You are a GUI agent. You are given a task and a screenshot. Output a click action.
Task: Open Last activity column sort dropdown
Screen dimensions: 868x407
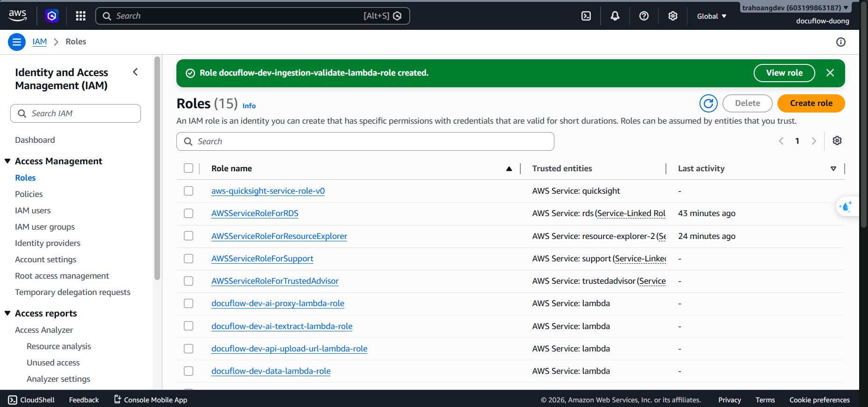[x=833, y=168]
